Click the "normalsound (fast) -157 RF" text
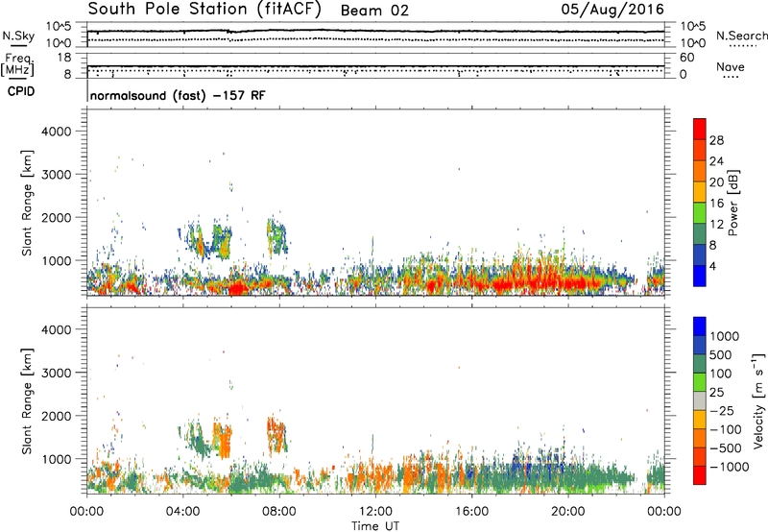The width and height of the screenshot is (768, 532). (x=178, y=95)
